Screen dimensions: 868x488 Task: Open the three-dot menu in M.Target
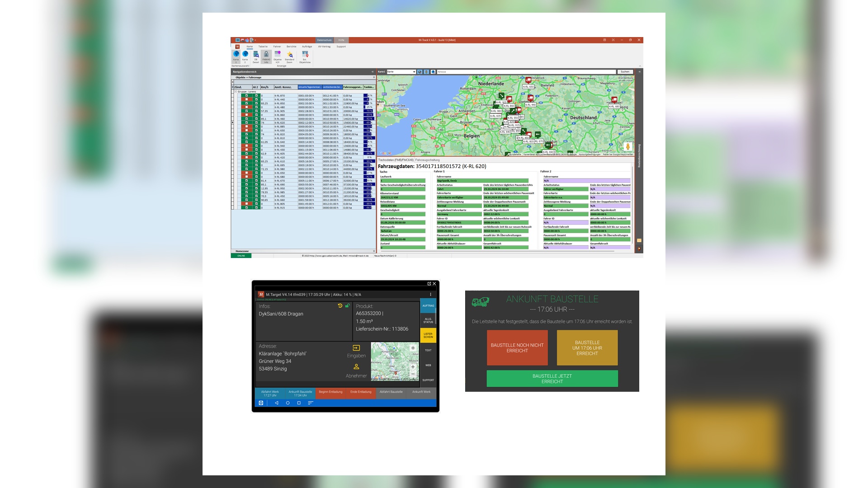click(430, 294)
